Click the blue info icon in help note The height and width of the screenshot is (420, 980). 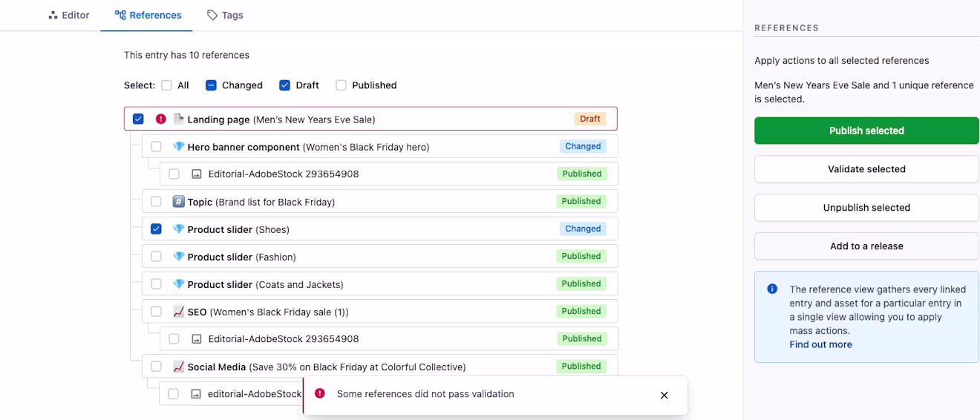[x=772, y=289]
